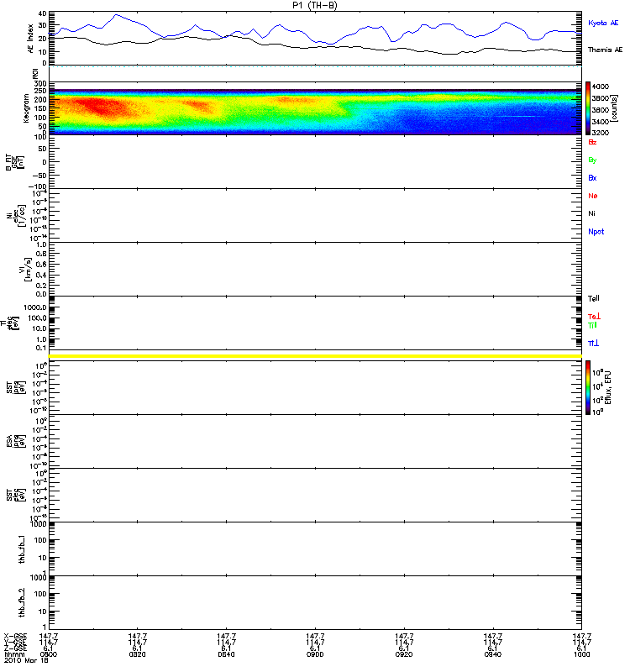630x672 pixels.
Task: Click the 2010 Mar 18 date label
Action: (26, 660)
